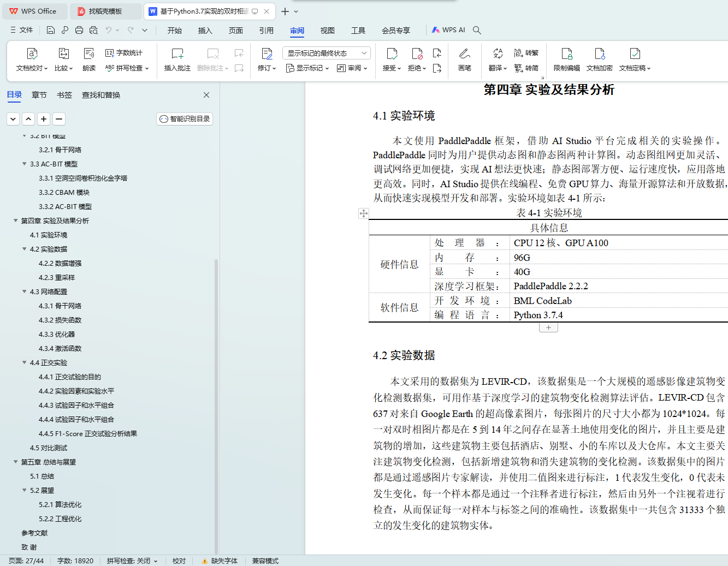Open the 文件 menu
The width and height of the screenshot is (728, 566).
click(x=21, y=30)
